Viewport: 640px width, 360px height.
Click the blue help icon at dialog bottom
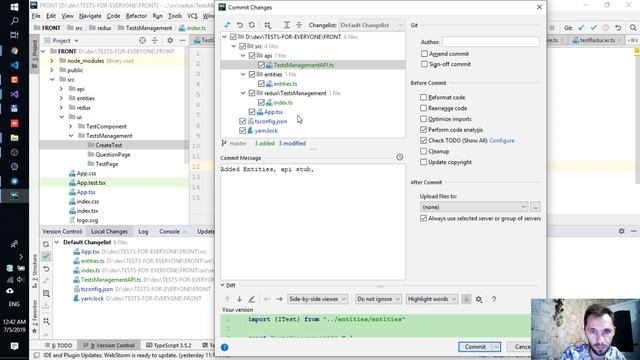pyautogui.click(x=224, y=347)
